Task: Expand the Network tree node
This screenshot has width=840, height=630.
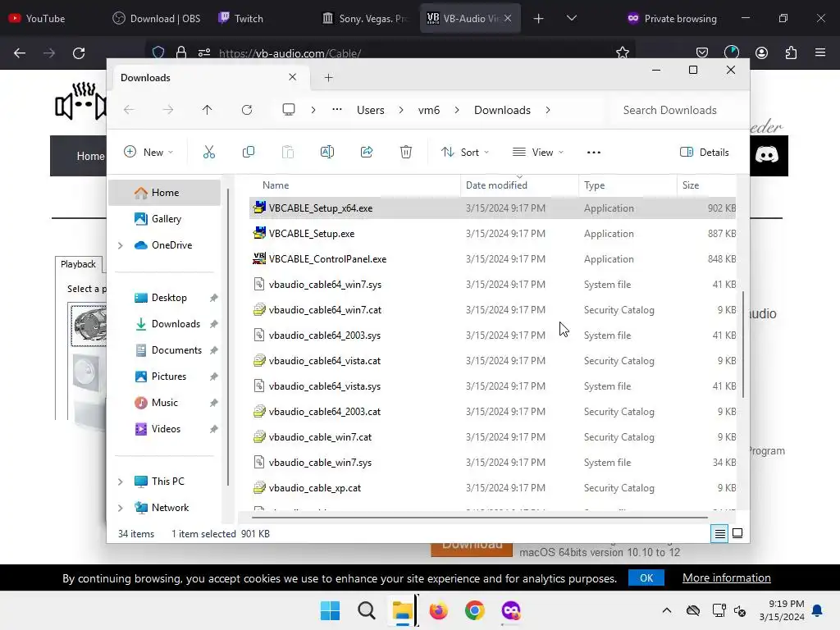Action: (x=120, y=508)
